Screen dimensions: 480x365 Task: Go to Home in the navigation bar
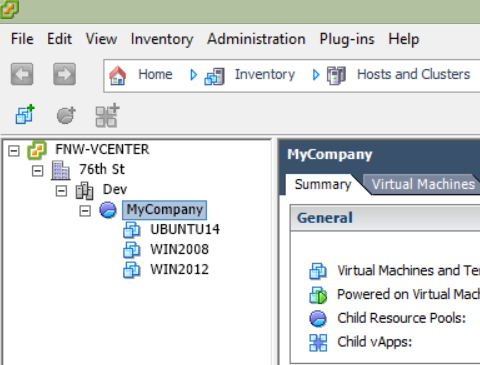click(x=155, y=74)
